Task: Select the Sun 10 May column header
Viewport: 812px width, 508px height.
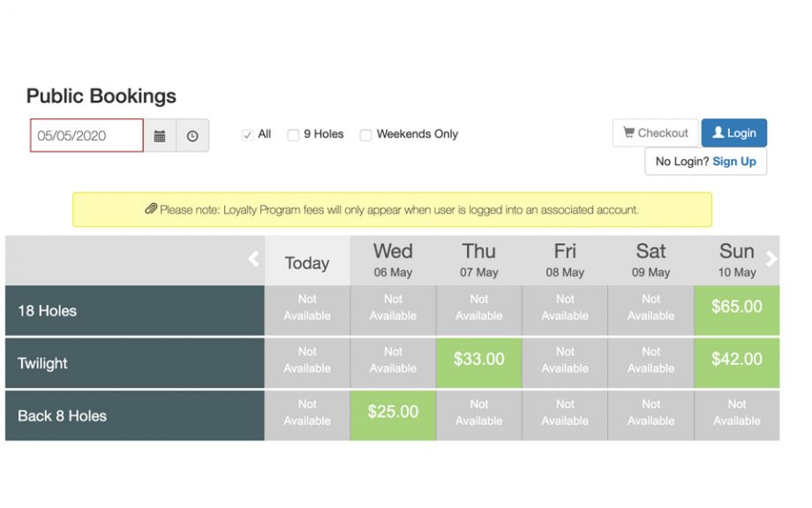Action: 736,261
